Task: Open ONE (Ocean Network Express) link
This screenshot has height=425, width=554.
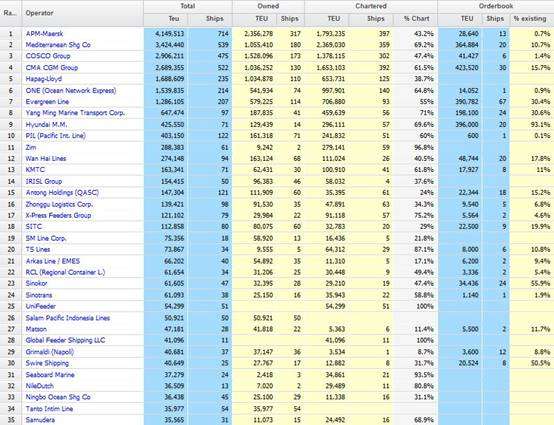Action: click(x=71, y=90)
